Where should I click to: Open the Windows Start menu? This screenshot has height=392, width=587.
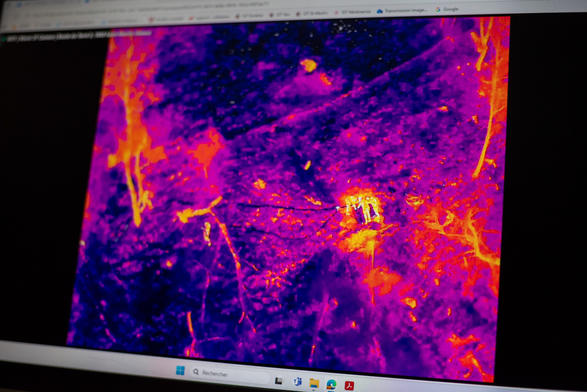(180, 370)
